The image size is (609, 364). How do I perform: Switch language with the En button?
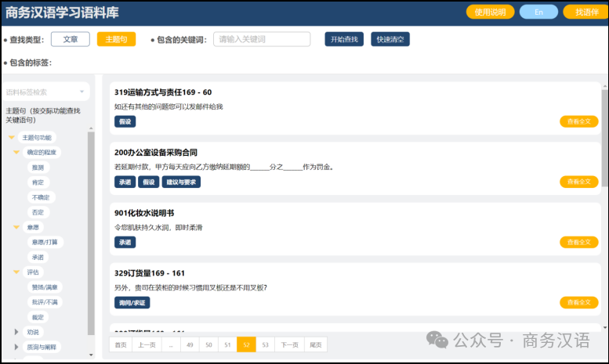click(538, 12)
